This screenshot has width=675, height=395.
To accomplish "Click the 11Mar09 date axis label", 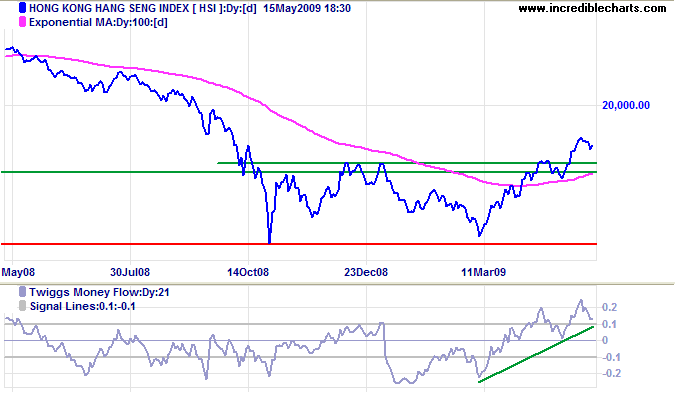I will pos(483,272).
